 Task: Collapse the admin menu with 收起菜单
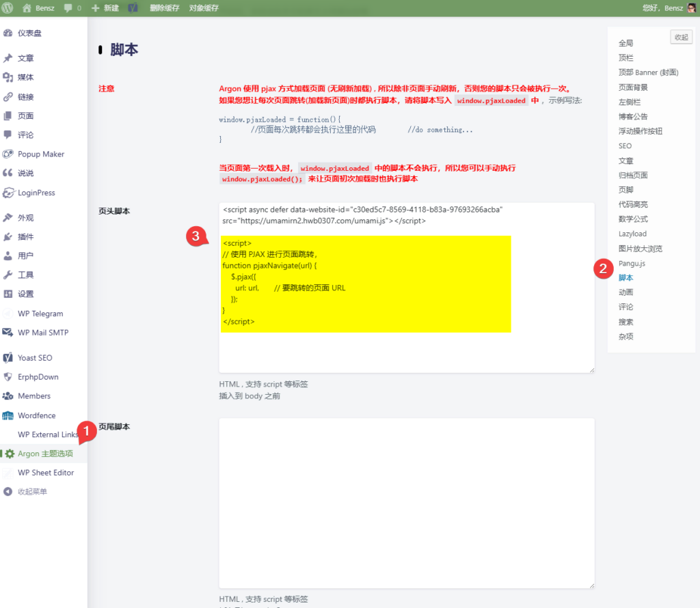pos(32,491)
